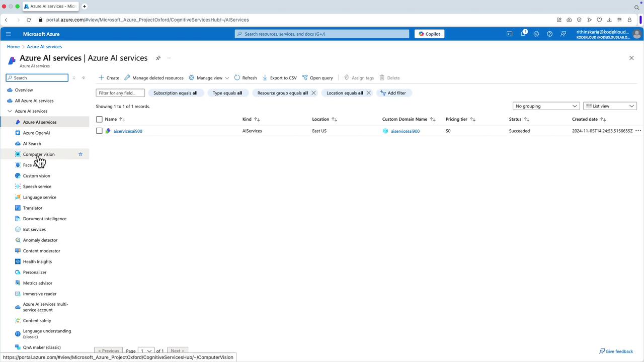Check the aiservicesai900 row checkbox

99,131
